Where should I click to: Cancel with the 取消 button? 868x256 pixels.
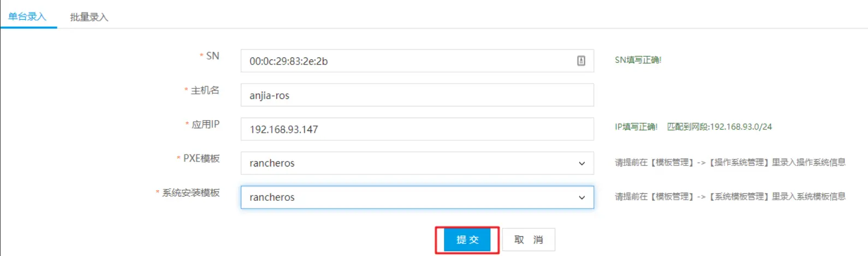[x=528, y=240]
